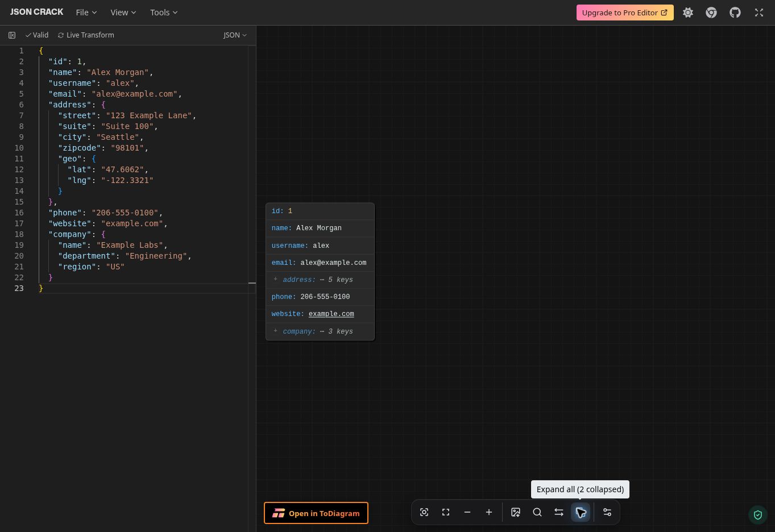775x532 pixels.
Task: Follow the example.com link in graph node
Action: pyautogui.click(x=331, y=314)
